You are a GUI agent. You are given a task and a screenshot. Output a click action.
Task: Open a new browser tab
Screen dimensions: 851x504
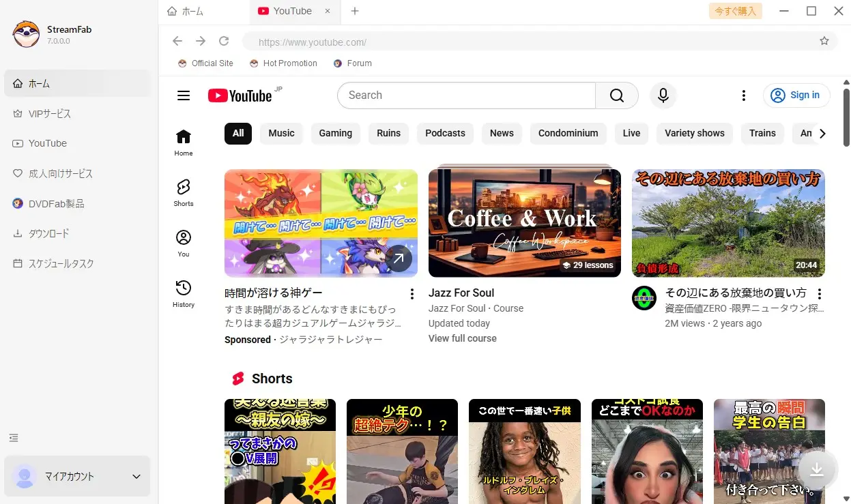tap(354, 11)
